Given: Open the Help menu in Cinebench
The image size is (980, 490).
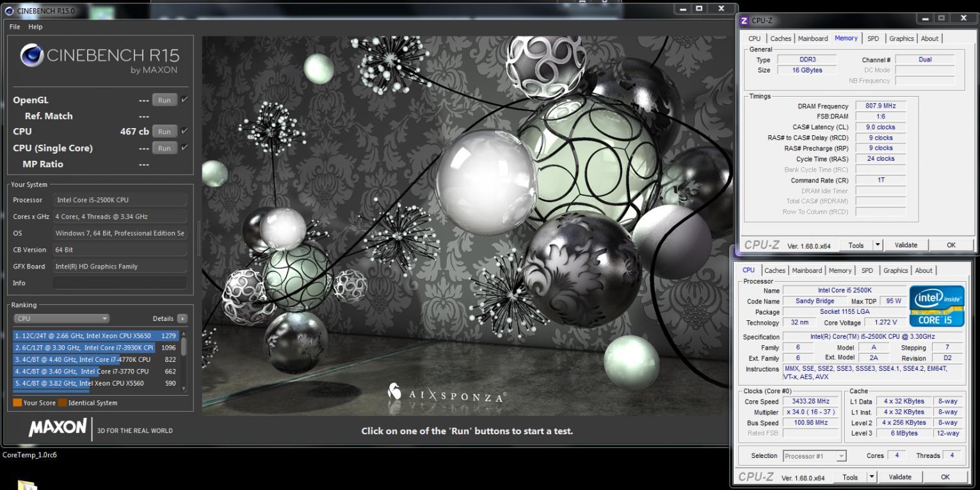Looking at the screenshot, I should click(x=35, y=27).
